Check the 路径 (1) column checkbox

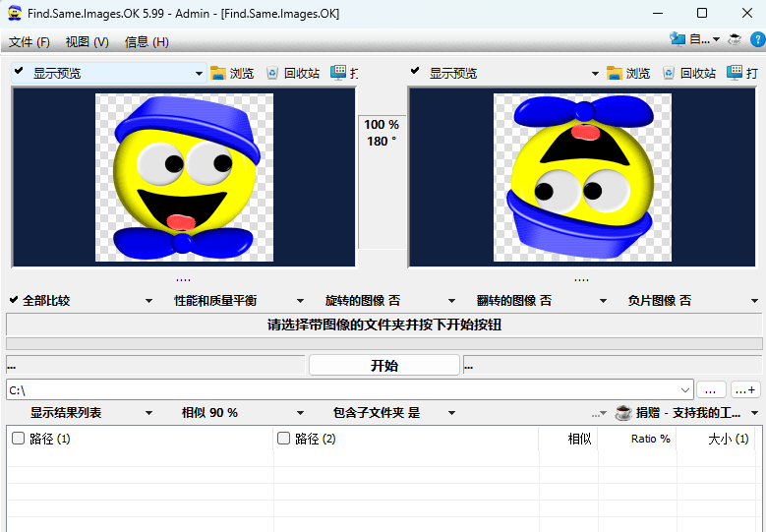[18, 439]
